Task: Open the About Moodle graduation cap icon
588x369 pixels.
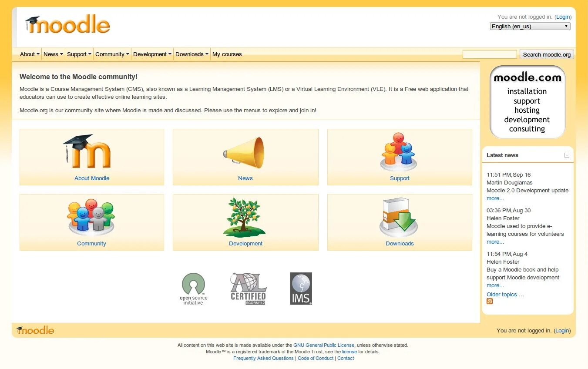Action: [87, 151]
